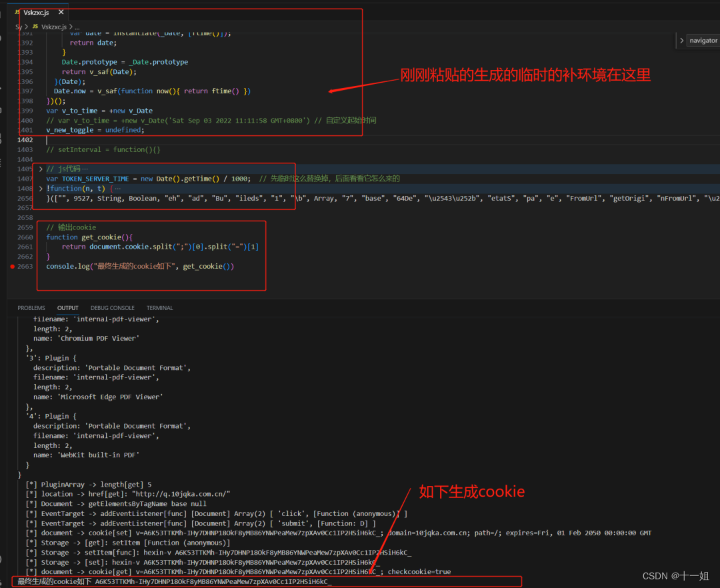Click the get_cookie function name on line 2660
The image size is (720, 588).
101,237
